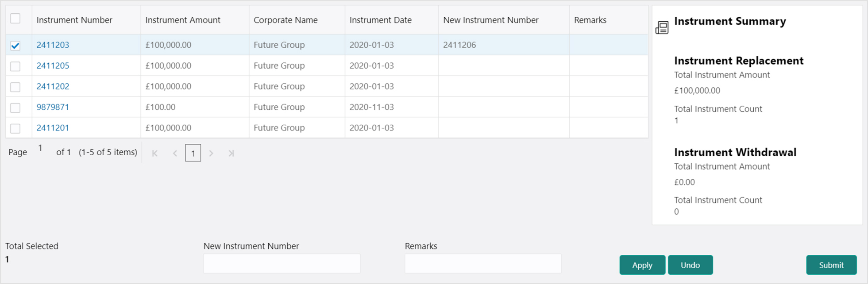Viewport: 868px width, 284px height.
Task: Focus the Remarks input field
Action: pos(483,264)
